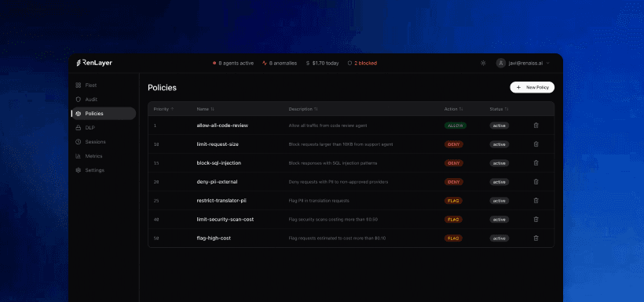Toggle active status of block-sql-injection
Viewport: 644px width, 302px height.
coord(499,163)
